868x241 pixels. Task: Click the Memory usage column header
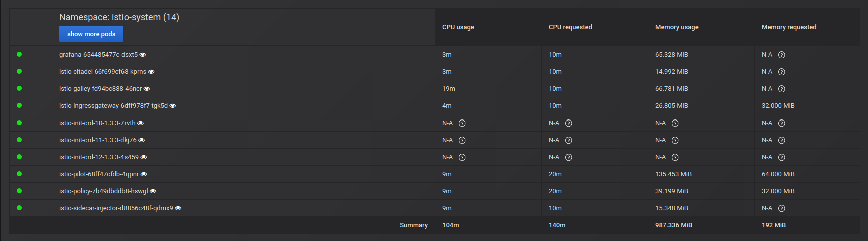pyautogui.click(x=676, y=27)
